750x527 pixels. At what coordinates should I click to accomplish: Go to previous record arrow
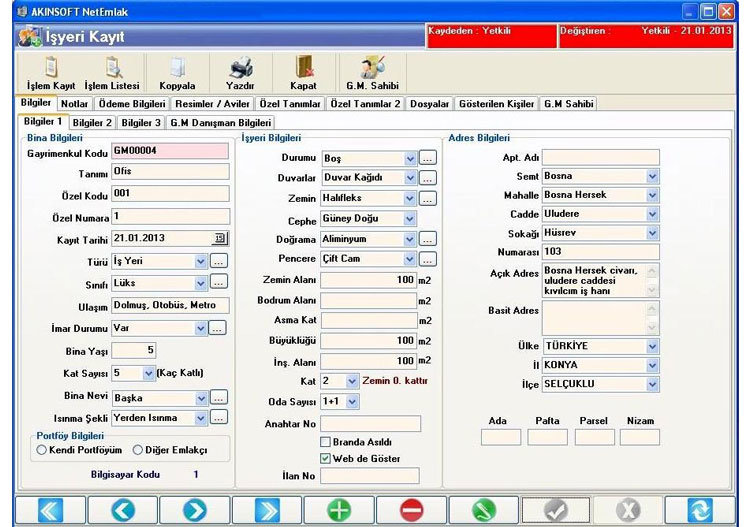click(123, 510)
